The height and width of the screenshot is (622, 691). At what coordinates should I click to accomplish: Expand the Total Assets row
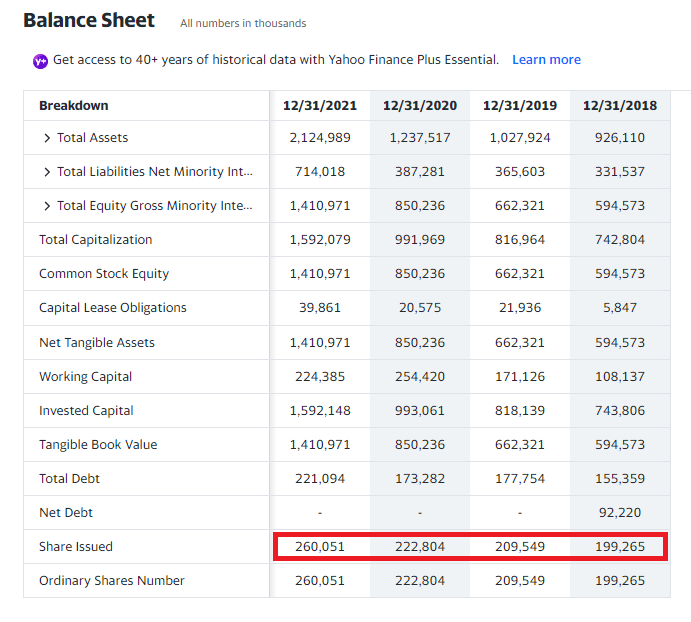(47, 138)
